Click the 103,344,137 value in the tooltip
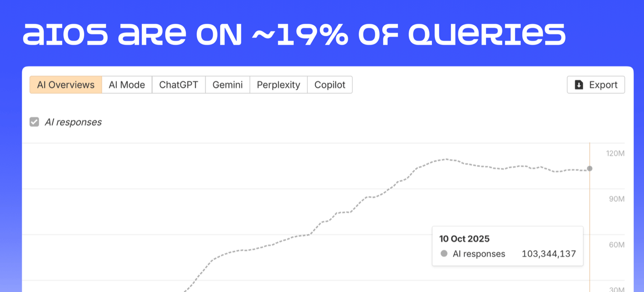 tap(548, 254)
